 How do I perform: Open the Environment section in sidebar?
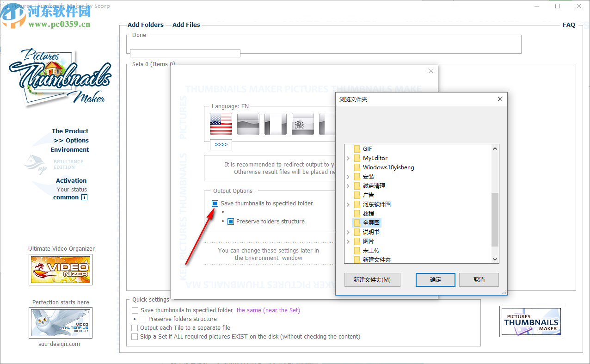pyautogui.click(x=70, y=150)
